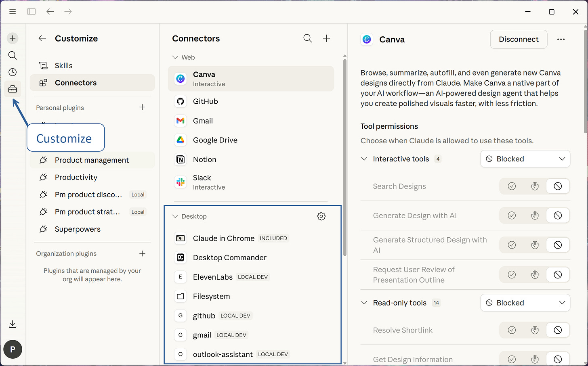The width and height of the screenshot is (588, 366).
Task: Open recent history in the left sidebar
Action: 13,72
